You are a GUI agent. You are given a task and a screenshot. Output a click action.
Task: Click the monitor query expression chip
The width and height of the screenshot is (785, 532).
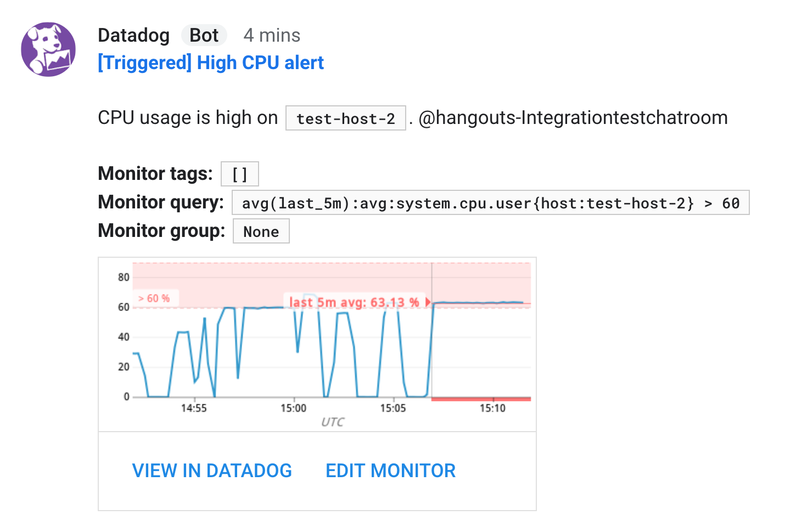[x=490, y=202]
